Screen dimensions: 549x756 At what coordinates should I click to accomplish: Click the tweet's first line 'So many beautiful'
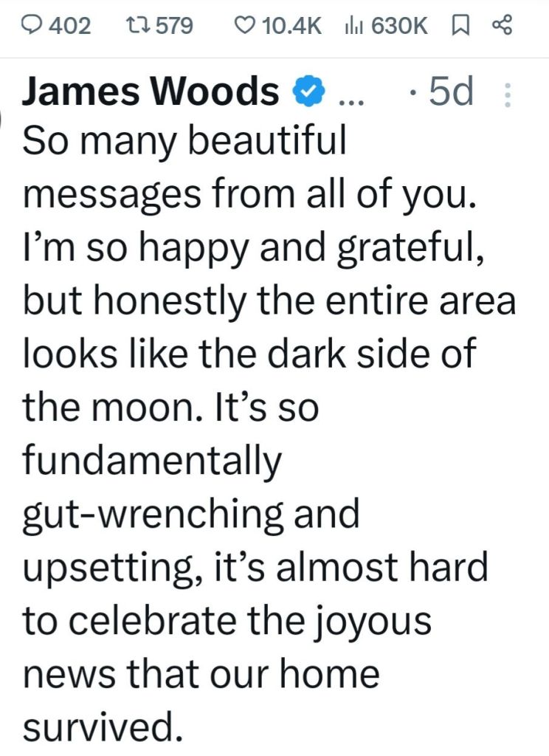pyautogui.click(x=184, y=140)
